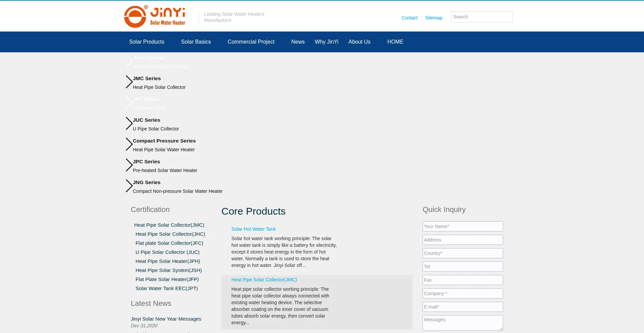
Task: Click the faded chevron beside JPT Series
Action: [129, 103]
